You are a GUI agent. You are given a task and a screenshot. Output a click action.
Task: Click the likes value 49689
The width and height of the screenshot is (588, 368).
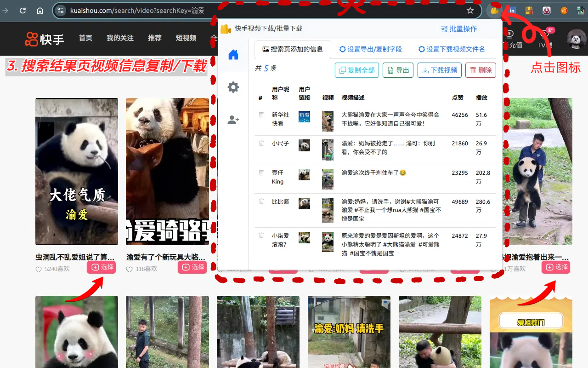460,201
